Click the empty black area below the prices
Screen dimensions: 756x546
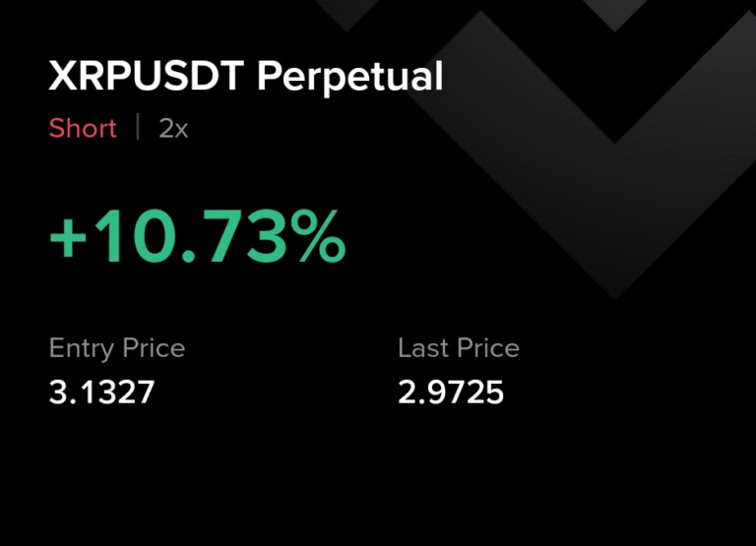point(378,482)
